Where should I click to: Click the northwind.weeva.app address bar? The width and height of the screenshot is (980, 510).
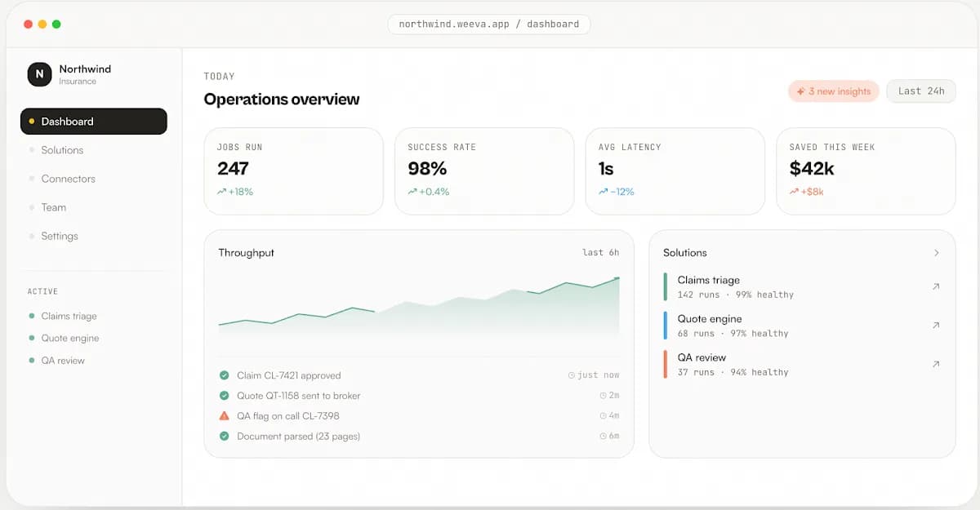[x=489, y=24]
